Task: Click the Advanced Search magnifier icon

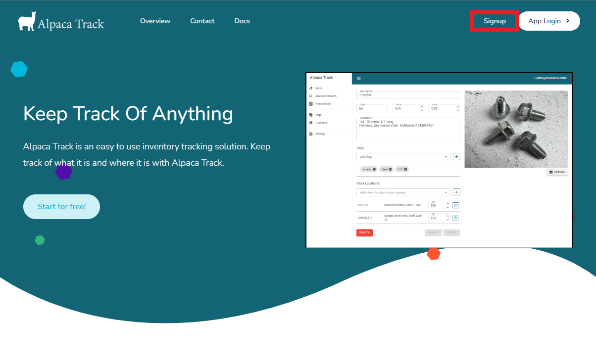Action: (x=311, y=96)
